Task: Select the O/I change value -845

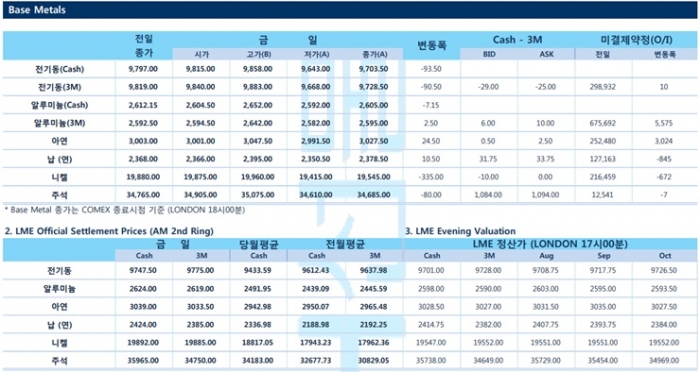Action: [x=664, y=159]
